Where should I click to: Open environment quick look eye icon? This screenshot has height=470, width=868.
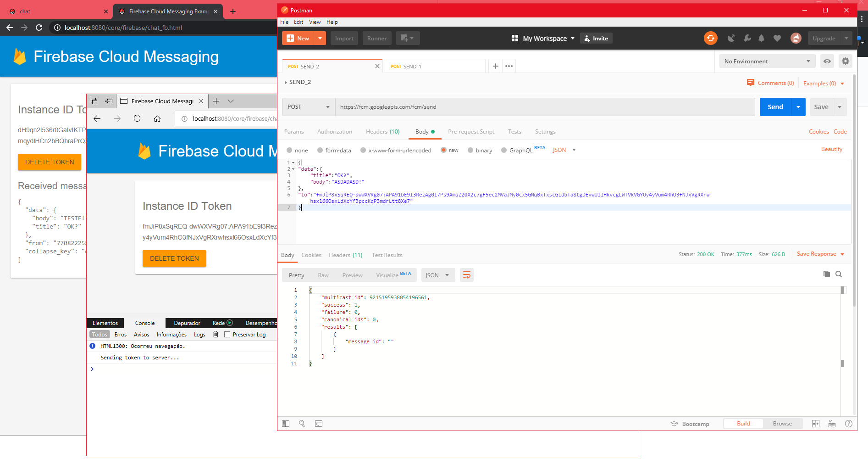[827, 61]
